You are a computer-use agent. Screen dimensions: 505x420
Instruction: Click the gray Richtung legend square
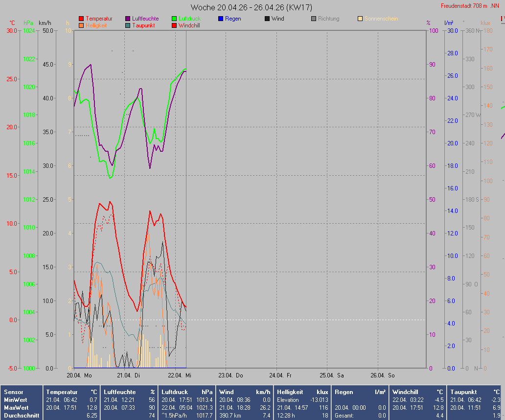[314, 19]
